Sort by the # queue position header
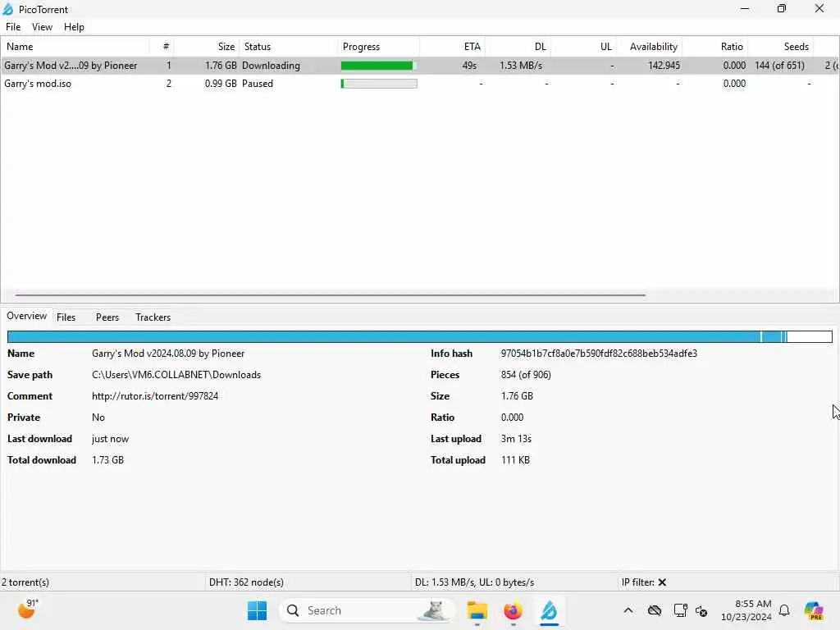 pos(162,47)
